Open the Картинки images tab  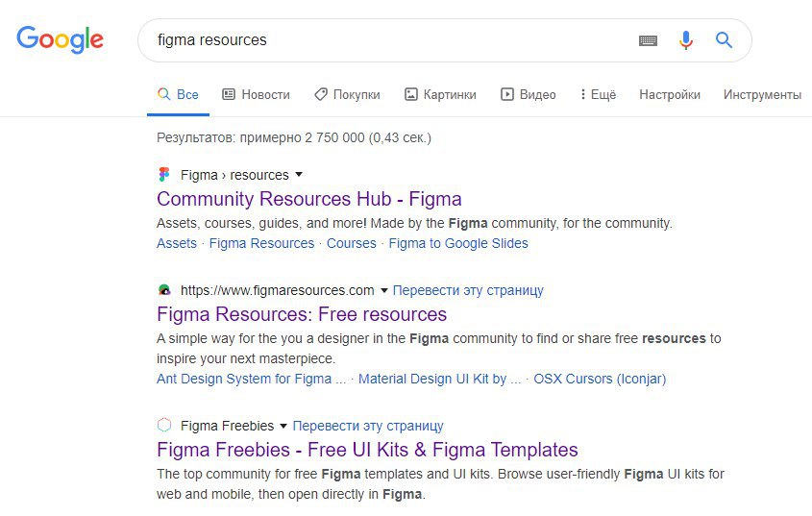click(x=440, y=94)
